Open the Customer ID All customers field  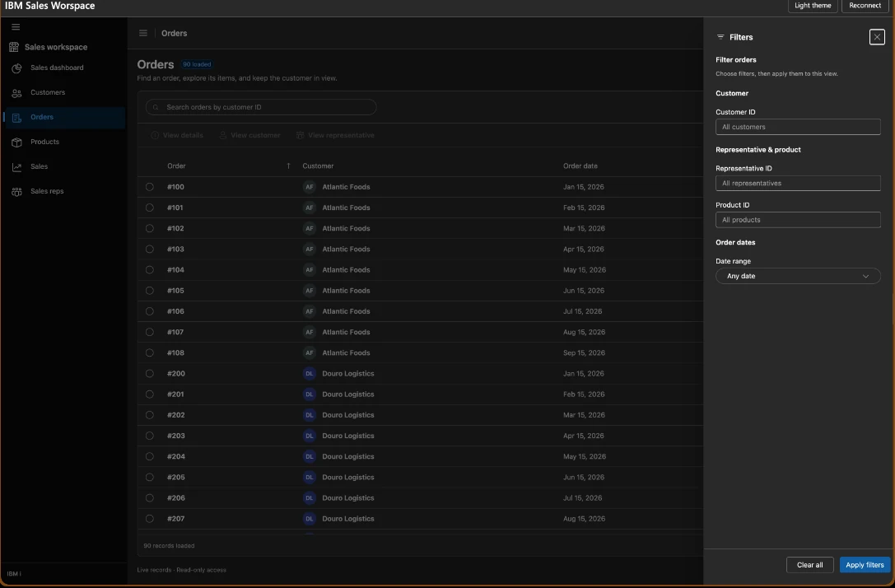[x=797, y=127]
